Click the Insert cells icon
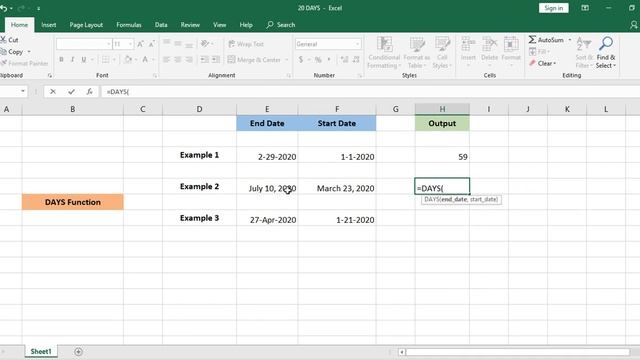Viewport: 640px width, 360px height. (468, 44)
